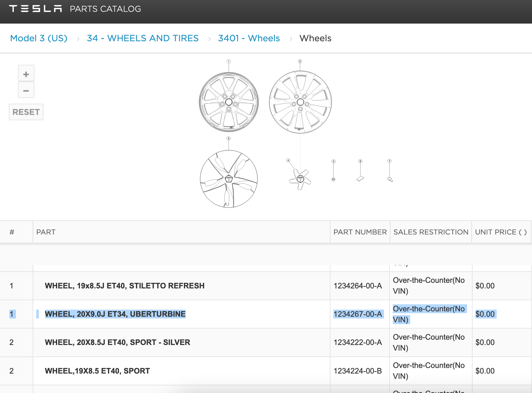Click the $0.00 price for Uberturbine wheel
532x393 pixels.
pyautogui.click(x=485, y=314)
